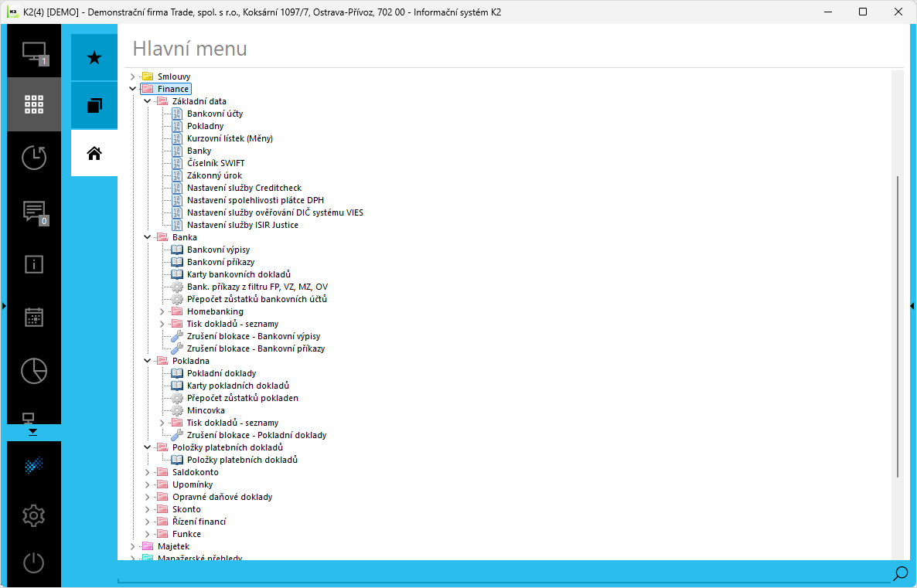The width and height of the screenshot is (917, 588).
Task: Open the messages chat icon in sidebar
Action: click(35, 212)
